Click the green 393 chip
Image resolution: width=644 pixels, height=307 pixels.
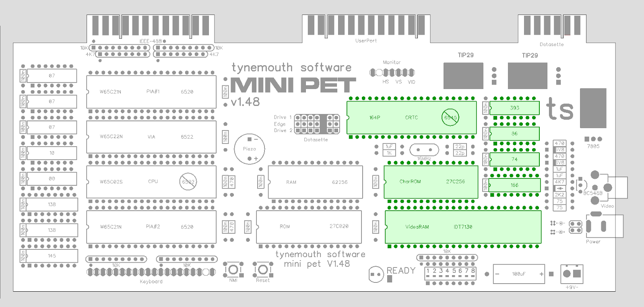[x=514, y=108]
